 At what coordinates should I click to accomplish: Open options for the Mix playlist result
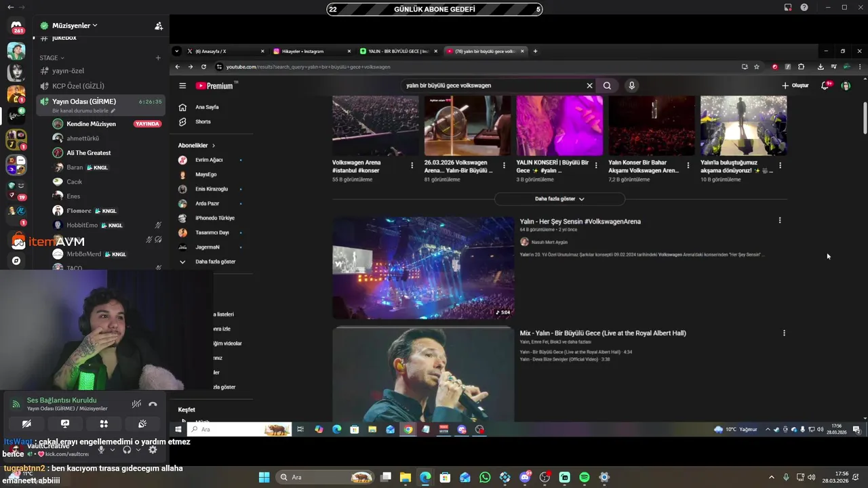tap(784, 333)
